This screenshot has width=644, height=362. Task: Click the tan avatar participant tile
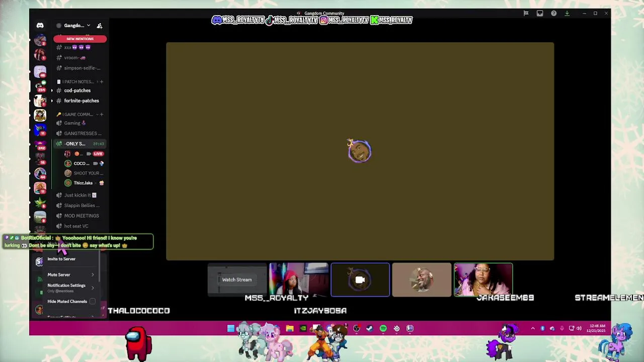[x=422, y=280]
